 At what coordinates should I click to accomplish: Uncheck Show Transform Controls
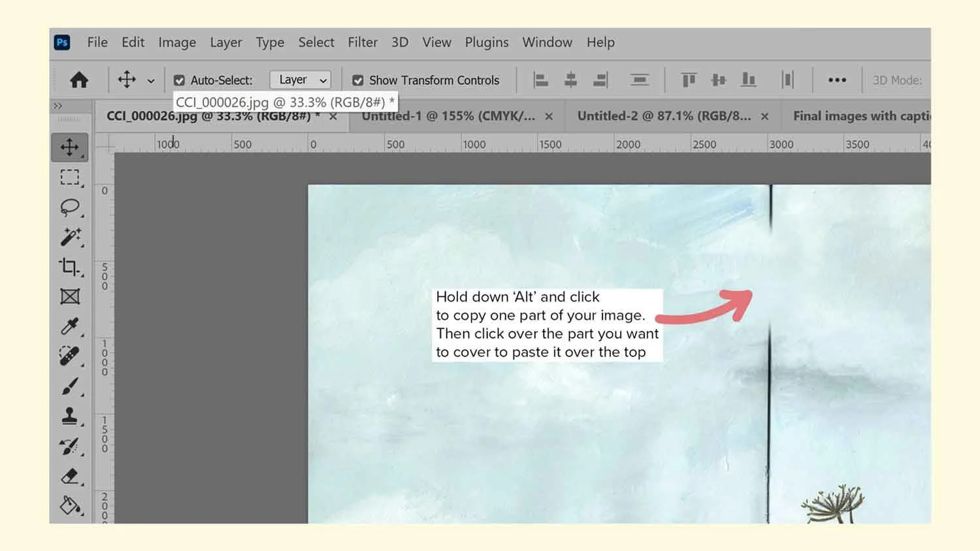click(358, 80)
